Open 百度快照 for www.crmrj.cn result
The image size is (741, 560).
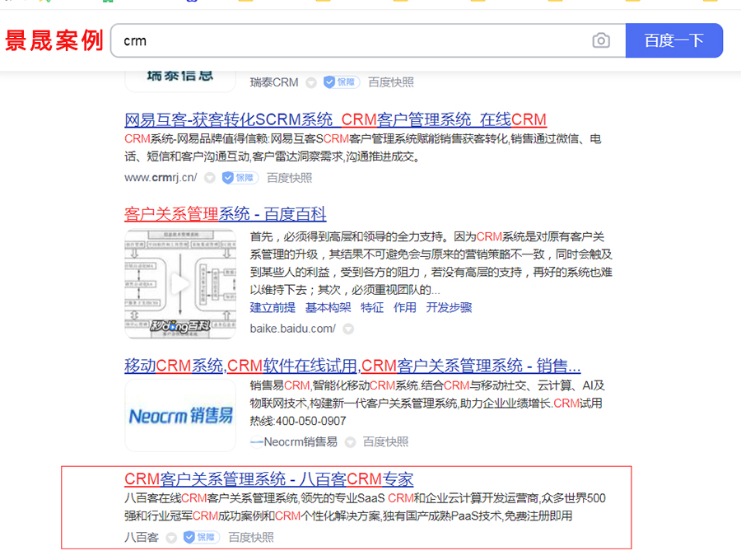tap(289, 178)
